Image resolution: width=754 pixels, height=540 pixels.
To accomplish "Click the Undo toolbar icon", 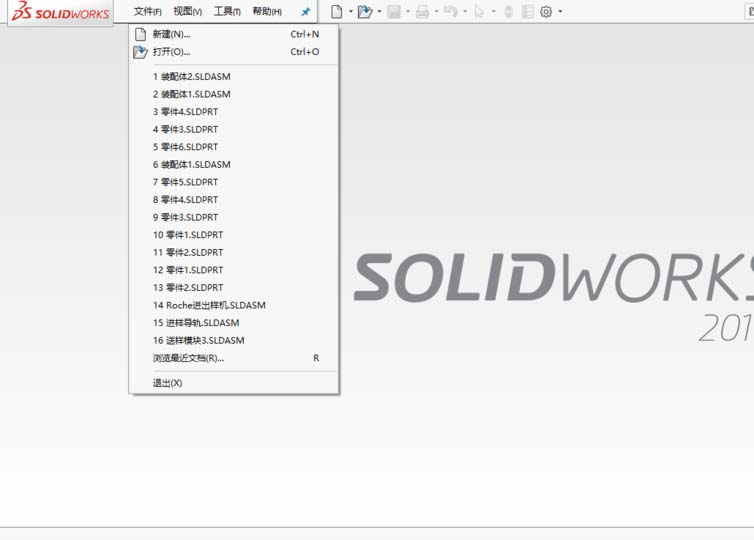I will coord(451,12).
